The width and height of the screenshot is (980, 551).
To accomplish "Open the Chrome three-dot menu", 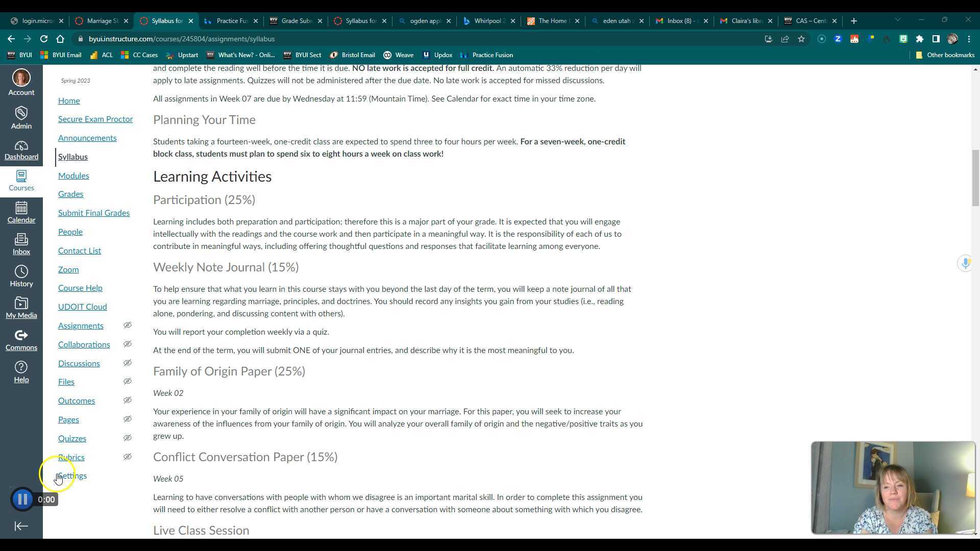I will pyautogui.click(x=969, y=39).
